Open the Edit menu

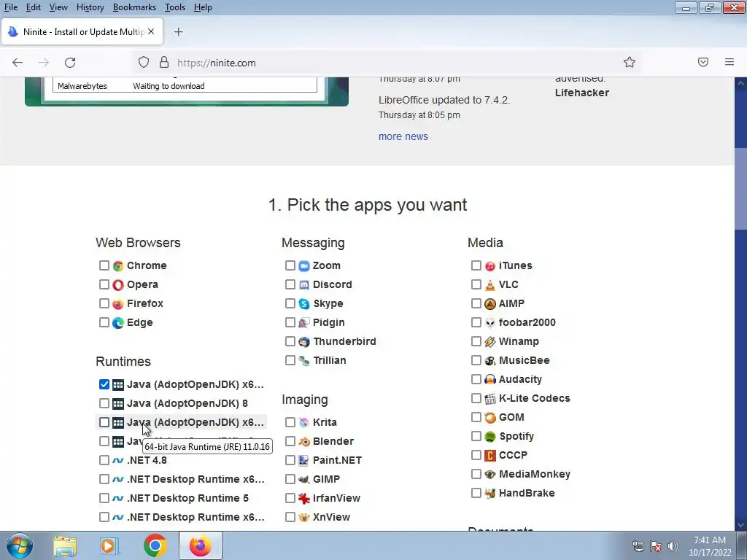click(x=33, y=7)
